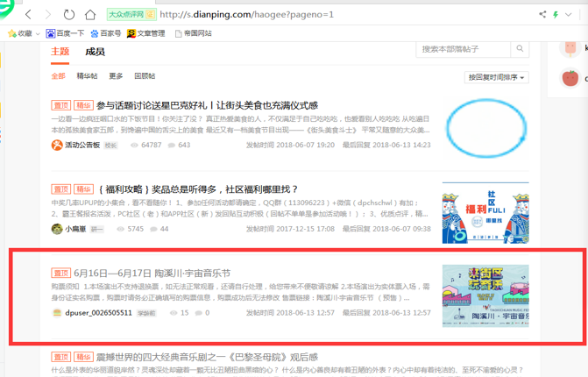Viewport: 588px width, 377px height.
Task: Go forward with the browser forward arrow
Action: point(48,15)
